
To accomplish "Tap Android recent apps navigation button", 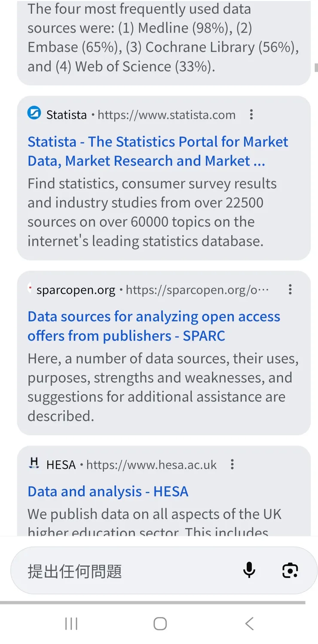I will point(71,623).
